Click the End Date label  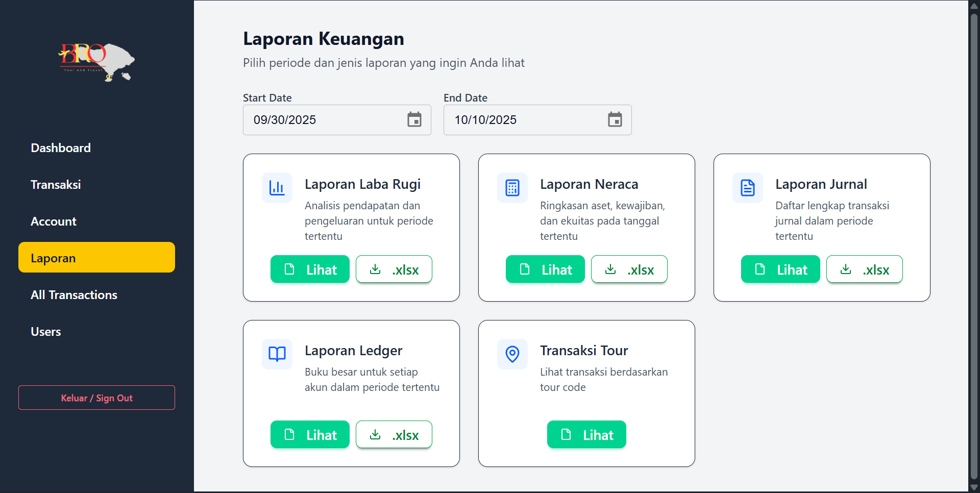point(465,98)
